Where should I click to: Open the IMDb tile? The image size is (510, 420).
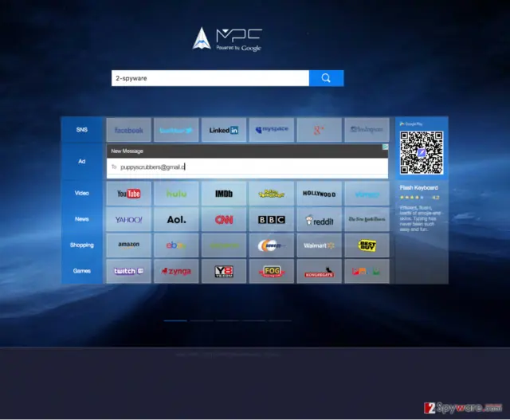224,194
